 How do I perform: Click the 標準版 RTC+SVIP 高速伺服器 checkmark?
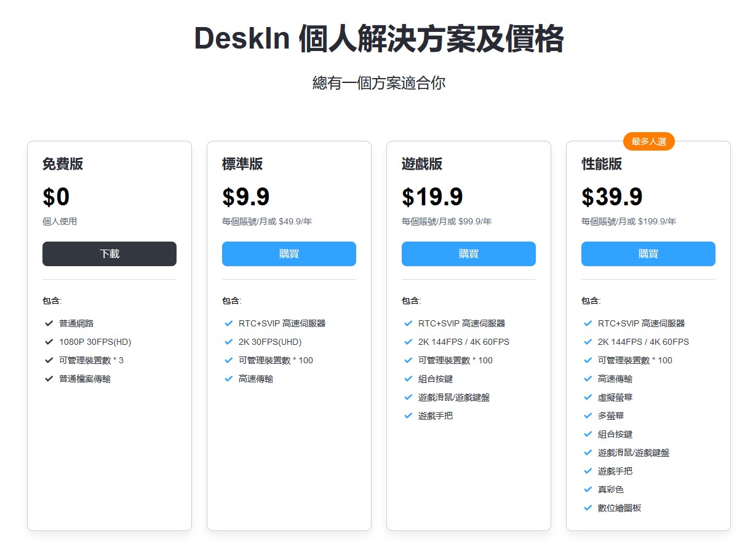229,323
